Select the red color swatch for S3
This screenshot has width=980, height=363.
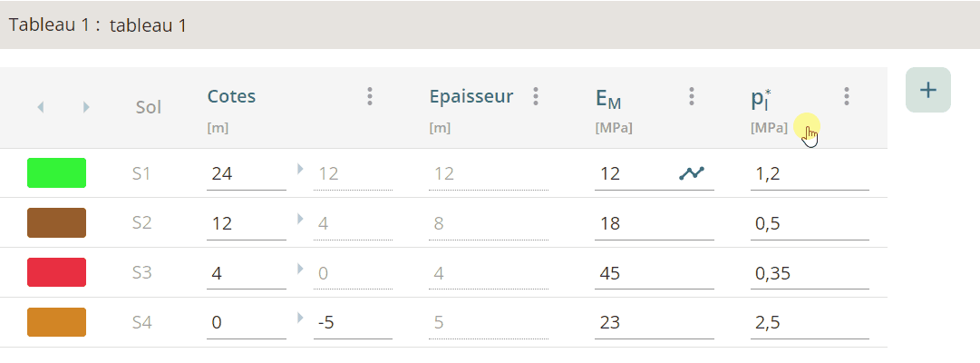click(x=56, y=272)
